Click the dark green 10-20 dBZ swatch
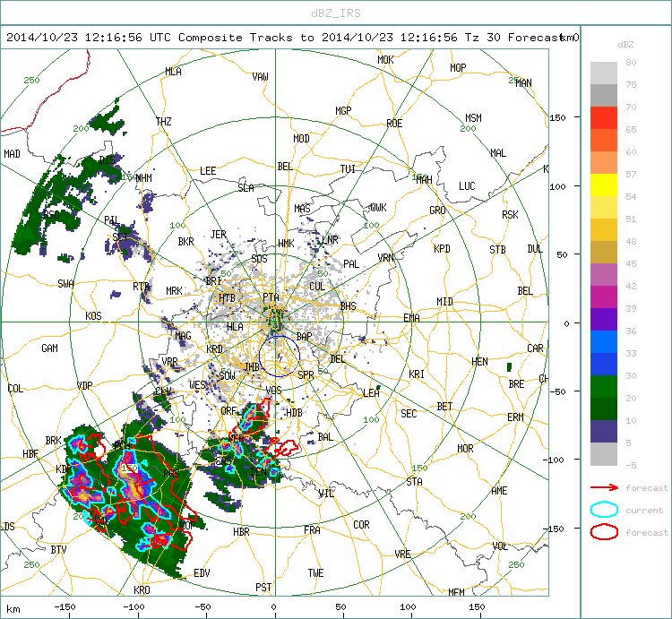Image resolution: width=672 pixels, height=619 pixels. [x=603, y=408]
